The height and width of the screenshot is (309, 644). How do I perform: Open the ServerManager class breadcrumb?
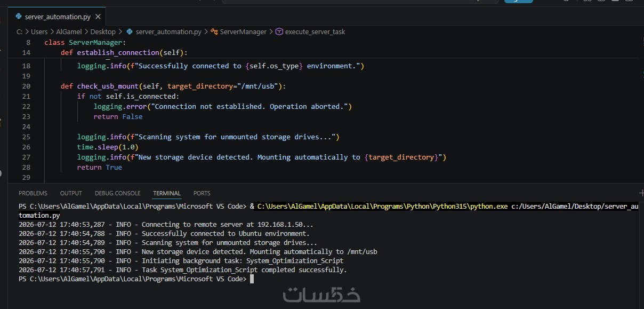pos(239,32)
